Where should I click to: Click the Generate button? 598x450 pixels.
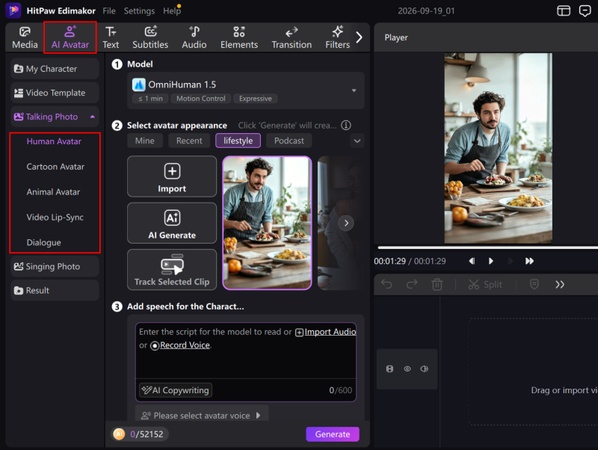point(333,434)
